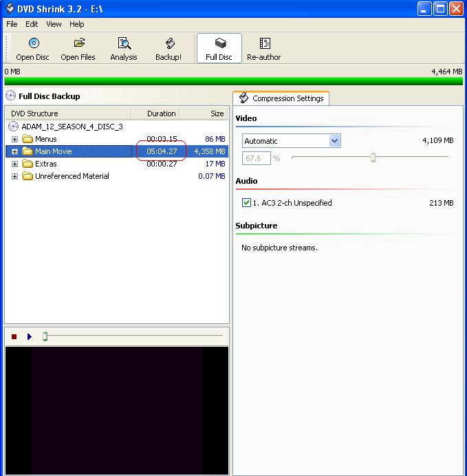Click the 05:04.27 duration value
Image resolution: width=467 pixels, height=476 pixels.
162,151
